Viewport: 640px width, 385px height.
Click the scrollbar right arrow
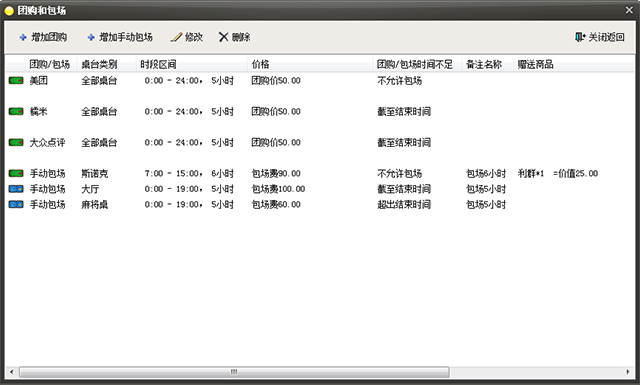pos(628,372)
